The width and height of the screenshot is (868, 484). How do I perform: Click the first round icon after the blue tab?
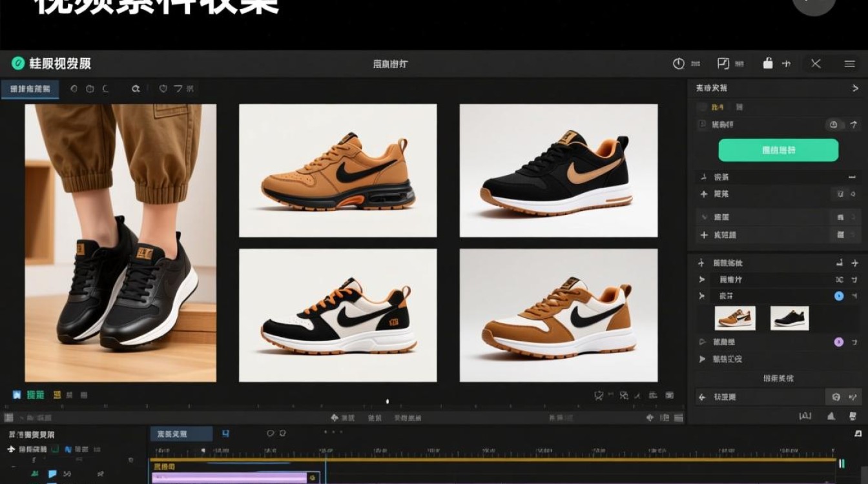74,89
